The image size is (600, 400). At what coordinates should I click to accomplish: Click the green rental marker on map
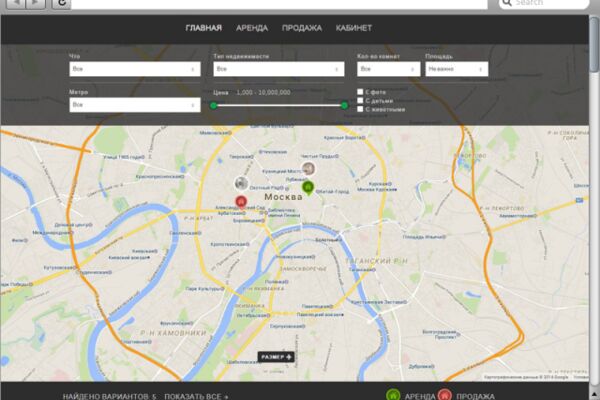coord(308,188)
